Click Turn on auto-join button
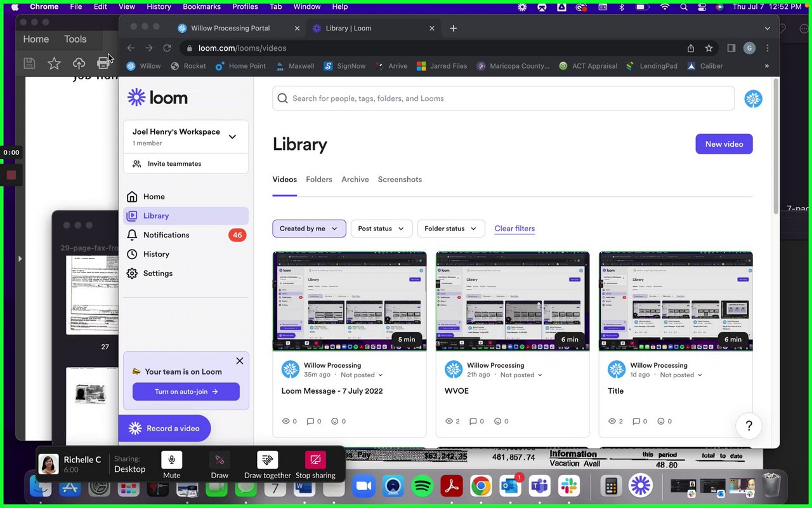 coord(186,392)
